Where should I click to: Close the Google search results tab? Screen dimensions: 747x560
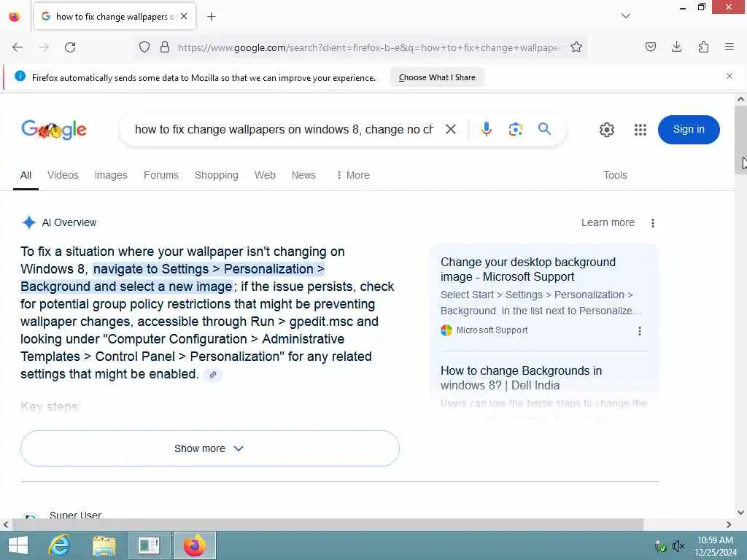click(184, 16)
